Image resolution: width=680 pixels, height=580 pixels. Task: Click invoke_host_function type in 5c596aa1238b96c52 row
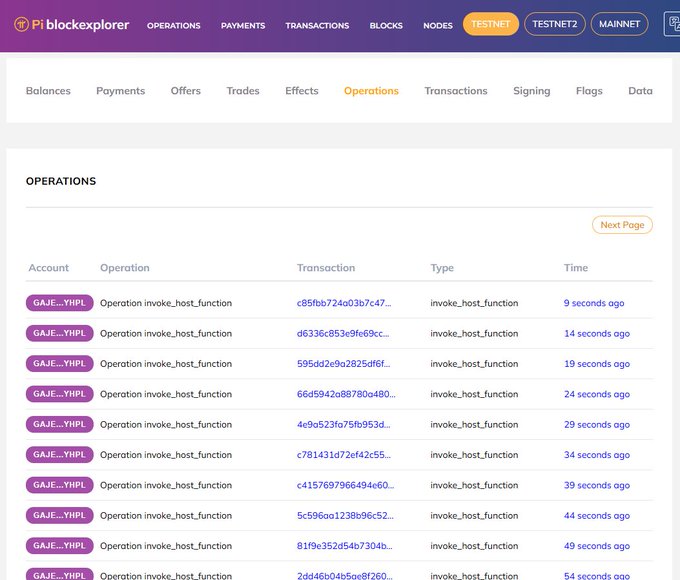pyautogui.click(x=474, y=515)
